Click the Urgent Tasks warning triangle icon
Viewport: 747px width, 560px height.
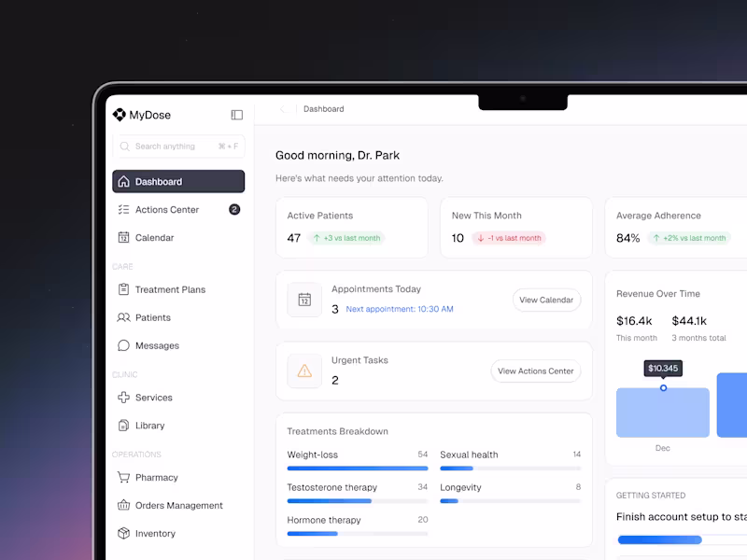(304, 371)
